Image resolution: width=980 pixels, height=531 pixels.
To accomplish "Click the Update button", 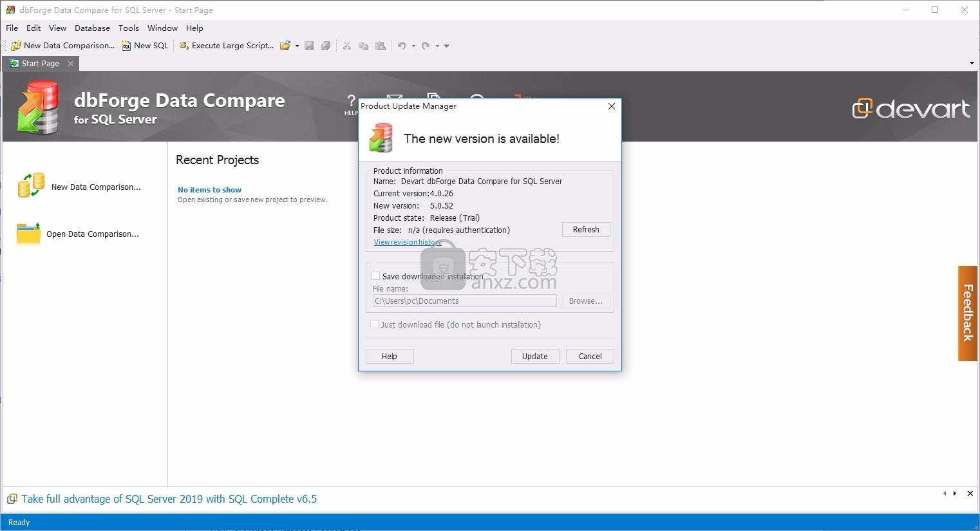I will coord(535,357).
